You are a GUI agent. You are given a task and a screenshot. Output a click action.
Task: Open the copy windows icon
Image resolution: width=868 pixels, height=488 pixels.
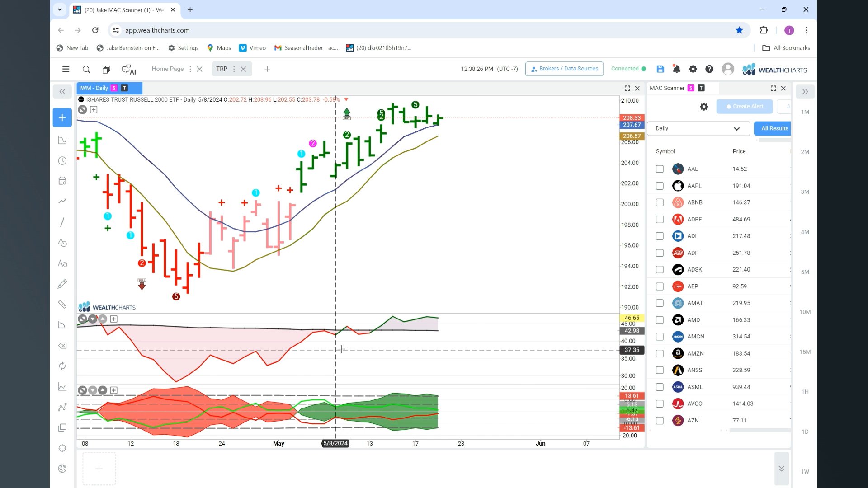tap(106, 70)
